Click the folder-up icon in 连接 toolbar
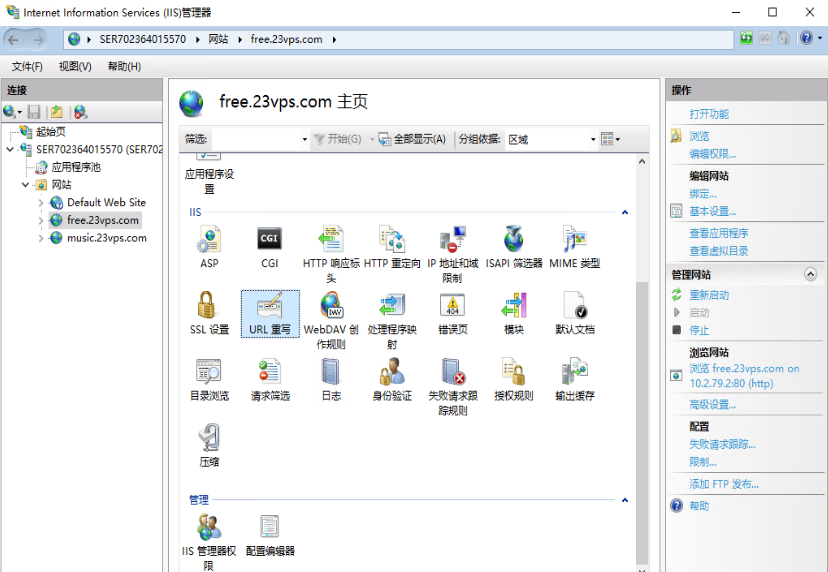Screen dimensions: 828x572 point(57,112)
